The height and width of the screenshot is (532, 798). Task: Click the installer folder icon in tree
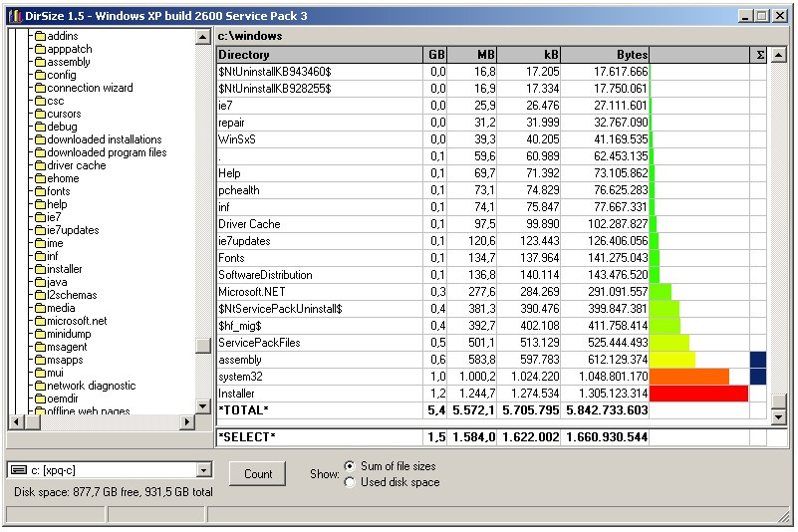coord(40,269)
